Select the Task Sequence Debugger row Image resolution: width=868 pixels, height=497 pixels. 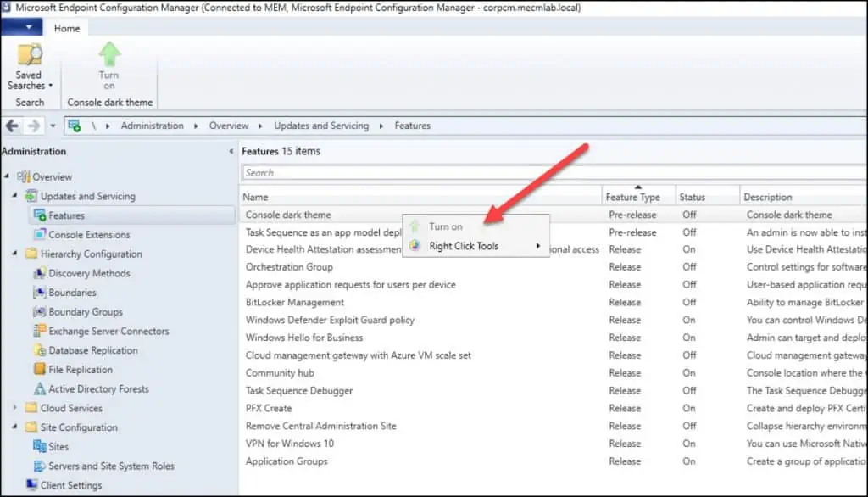tap(554, 391)
